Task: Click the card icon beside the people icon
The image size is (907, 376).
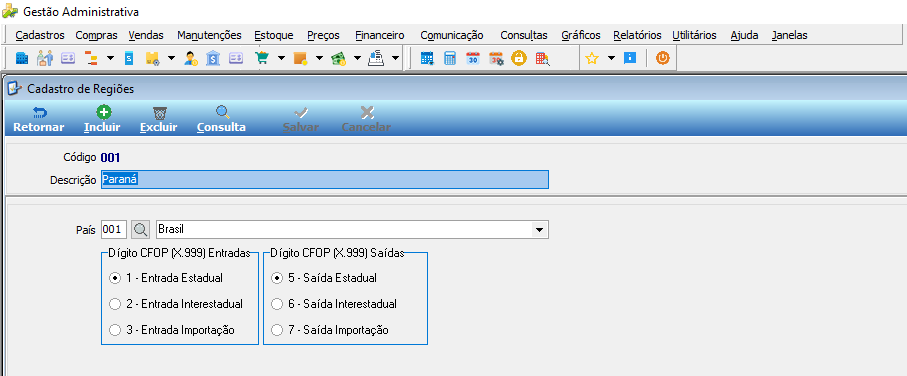Action: pyautogui.click(x=68, y=58)
